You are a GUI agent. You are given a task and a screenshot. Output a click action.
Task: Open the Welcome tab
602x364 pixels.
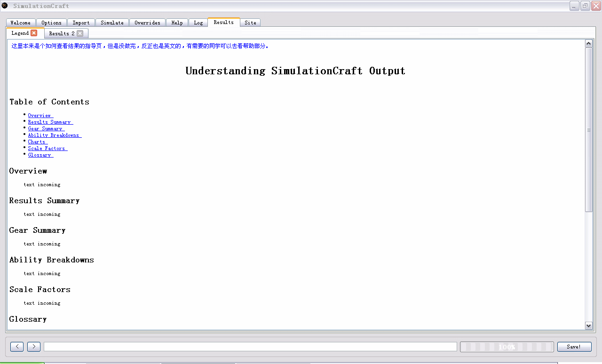pyautogui.click(x=20, y=23)
